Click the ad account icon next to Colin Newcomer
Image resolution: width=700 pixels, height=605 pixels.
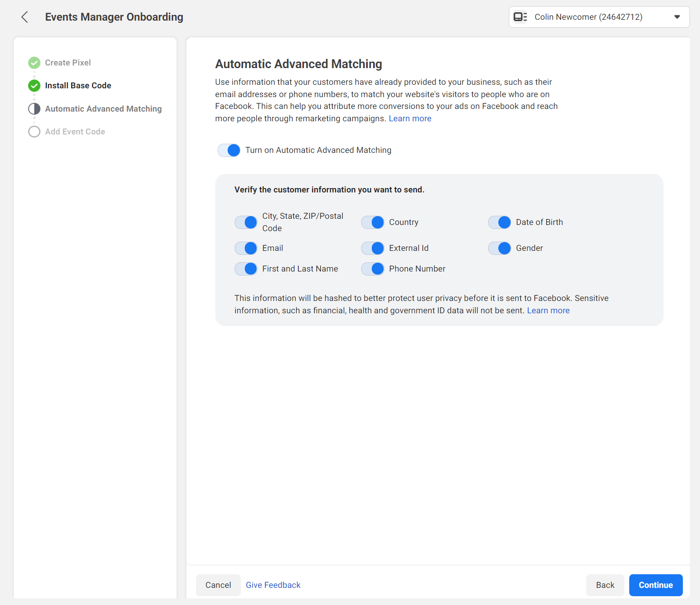(520, 17)
